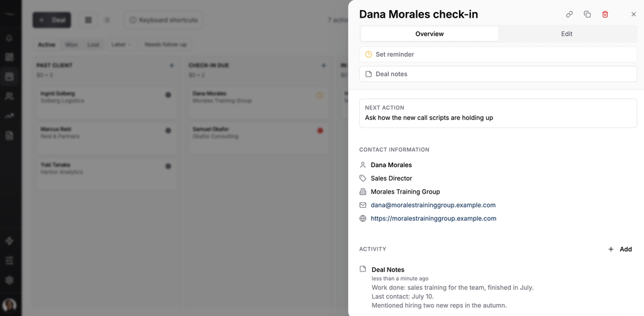Open the Samuel Okafor deal card
644x316 pixels.
point(258,138)
